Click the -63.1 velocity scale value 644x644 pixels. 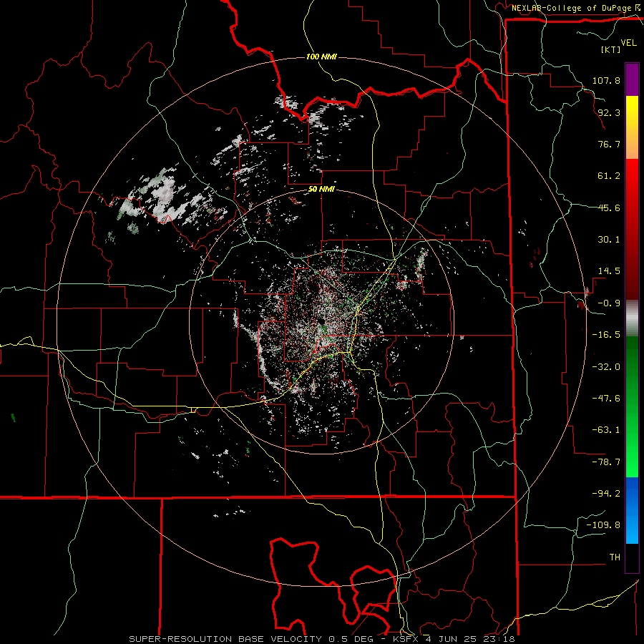[x=606, y=430]
